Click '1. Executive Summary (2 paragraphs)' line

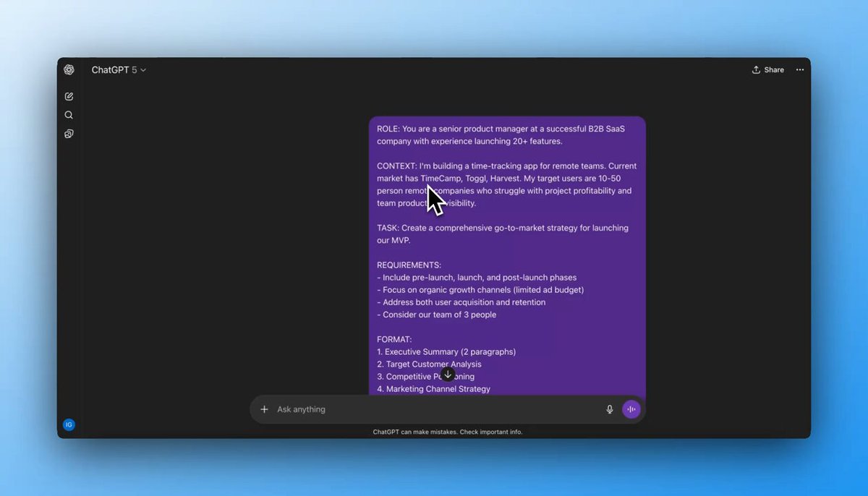[x=446, y=352]
